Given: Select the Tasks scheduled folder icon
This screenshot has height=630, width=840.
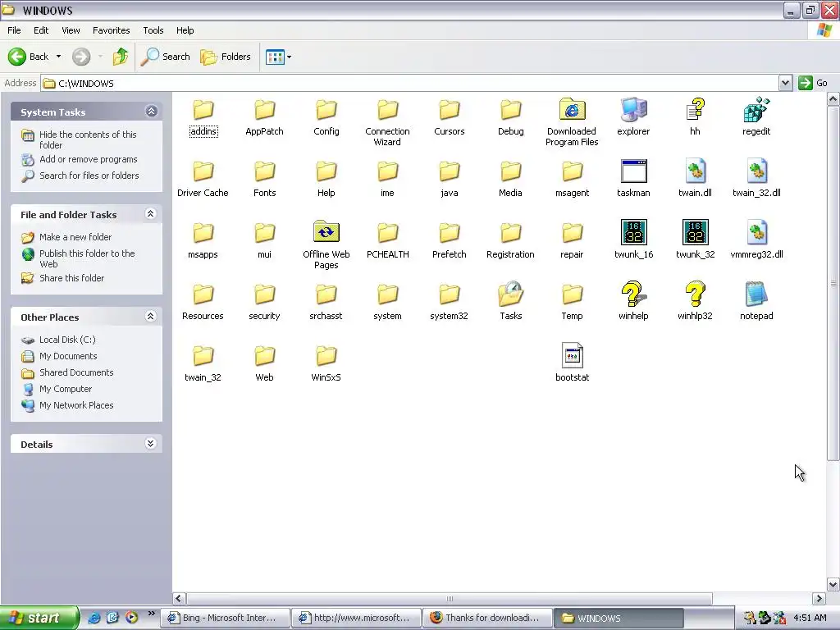Looking at the screenshot, I should (510, 294).
